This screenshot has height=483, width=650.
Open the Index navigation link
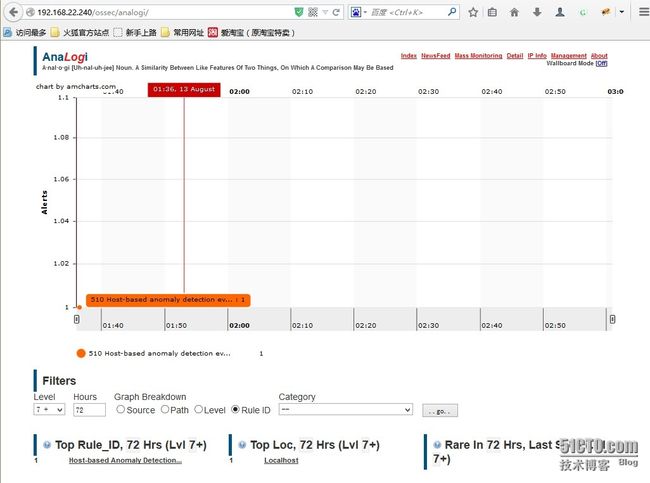[x=408, y=56]
